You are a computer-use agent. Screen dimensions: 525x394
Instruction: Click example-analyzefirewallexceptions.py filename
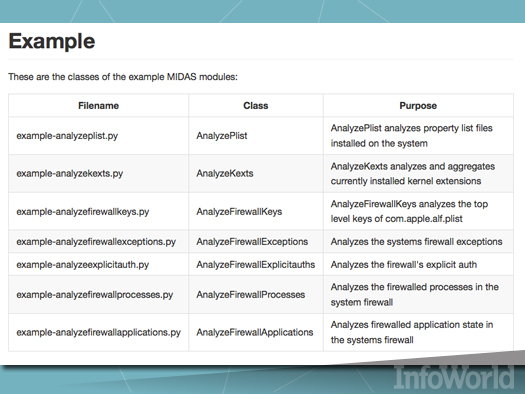tap(96, 242)
